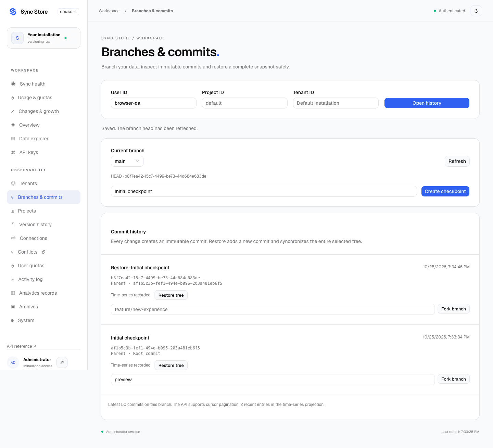Restore tree for Restore: Initial checkpoint commit
Screen dimensions: 493x448
pyautogui.click(x=171, y=295)
